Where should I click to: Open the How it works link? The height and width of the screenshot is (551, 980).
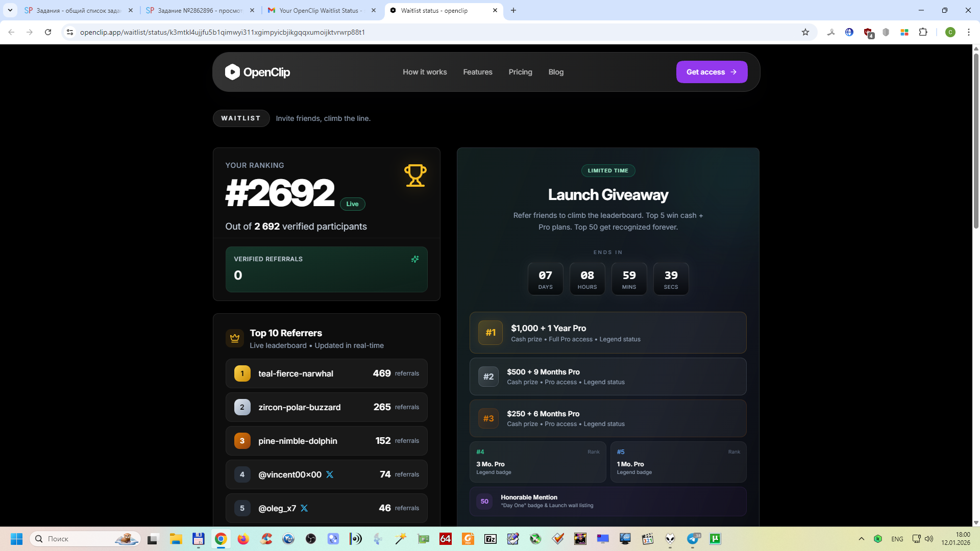(x=425, y=72)
